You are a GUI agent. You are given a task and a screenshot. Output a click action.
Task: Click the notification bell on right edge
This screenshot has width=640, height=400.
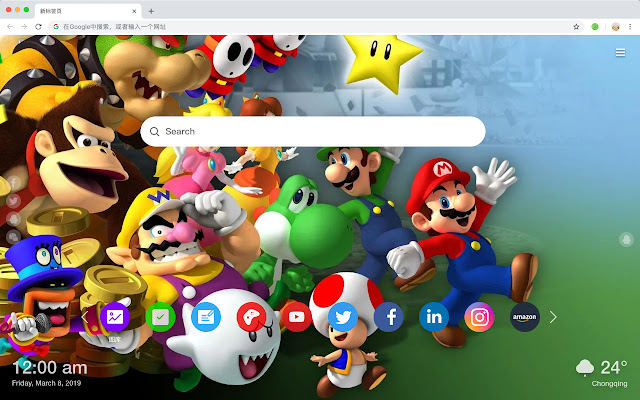click(x=626, y=239)
